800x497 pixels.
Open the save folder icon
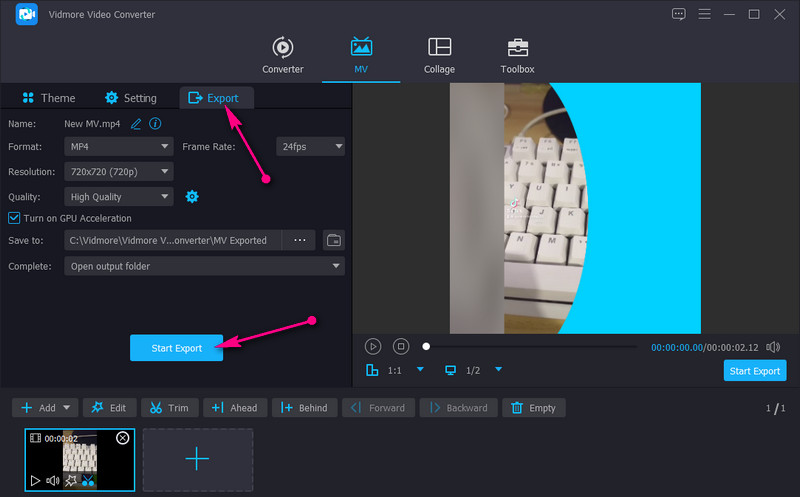pos(334,241)
